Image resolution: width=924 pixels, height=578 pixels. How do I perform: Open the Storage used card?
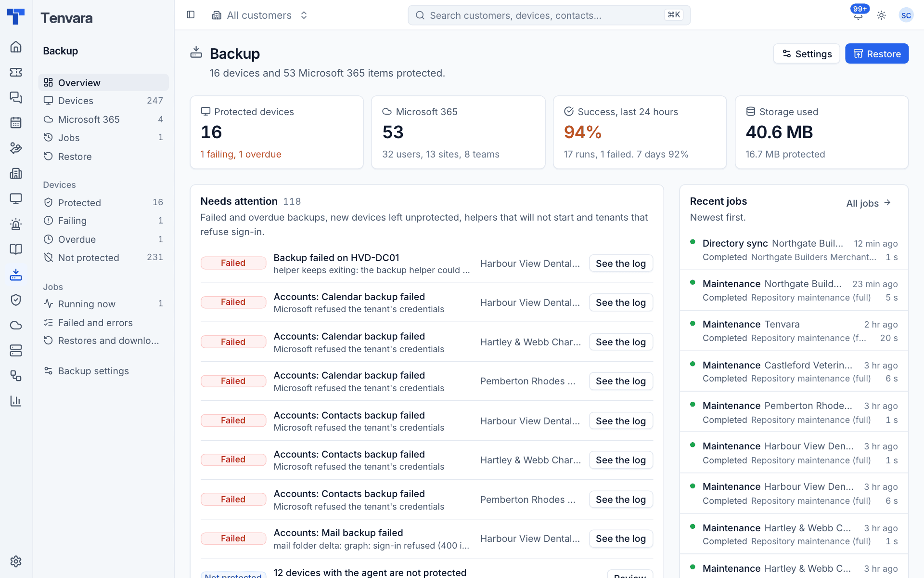coord(821,132)
